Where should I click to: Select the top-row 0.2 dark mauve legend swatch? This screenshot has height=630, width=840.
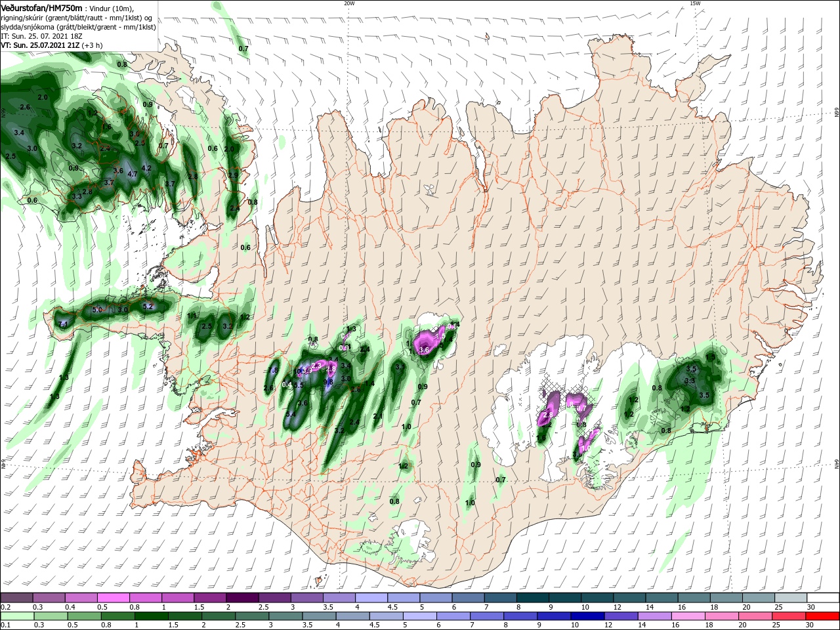pos(16,598)
